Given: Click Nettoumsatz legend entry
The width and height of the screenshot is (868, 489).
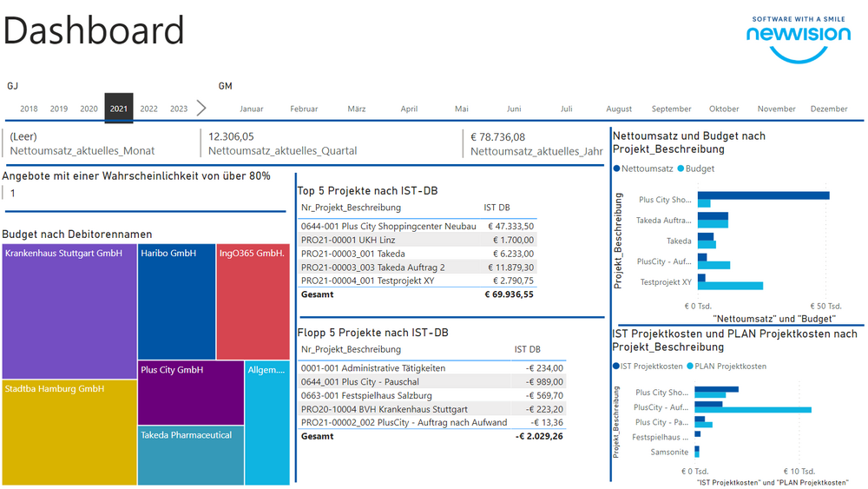Looking at the screenshot, I should point(642,169).
